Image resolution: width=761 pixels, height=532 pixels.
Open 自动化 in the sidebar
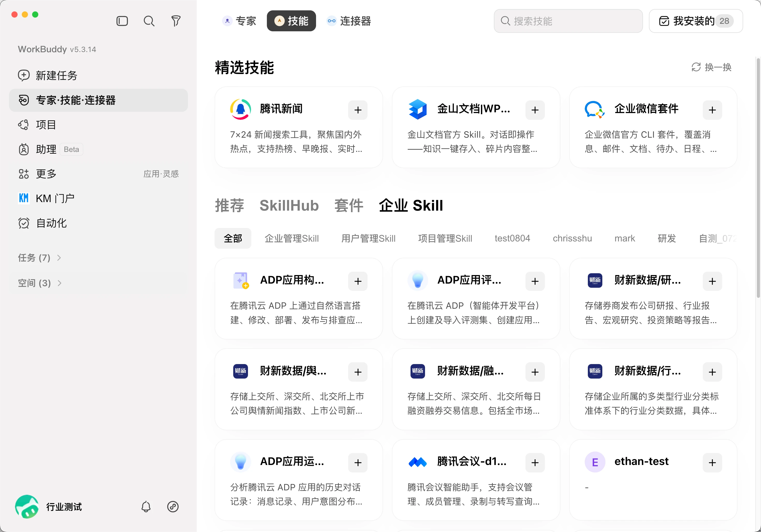(98, 223)
